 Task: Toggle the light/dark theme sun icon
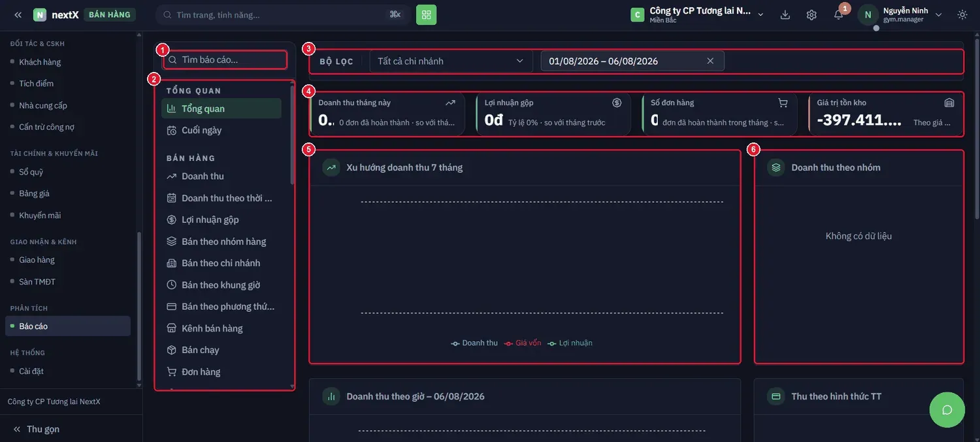click(962, 14)
